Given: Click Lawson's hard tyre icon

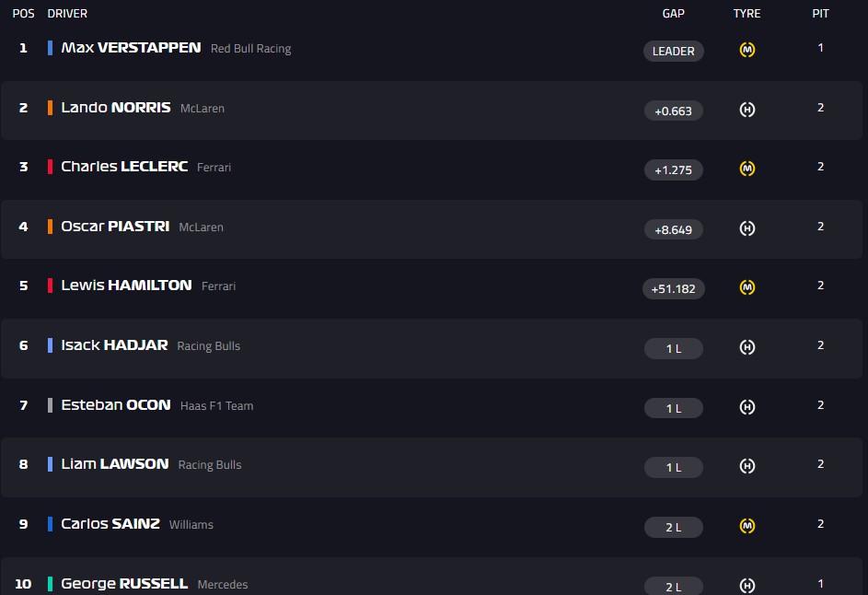Looking at the screenshot, I should click(x=747, y=466).
